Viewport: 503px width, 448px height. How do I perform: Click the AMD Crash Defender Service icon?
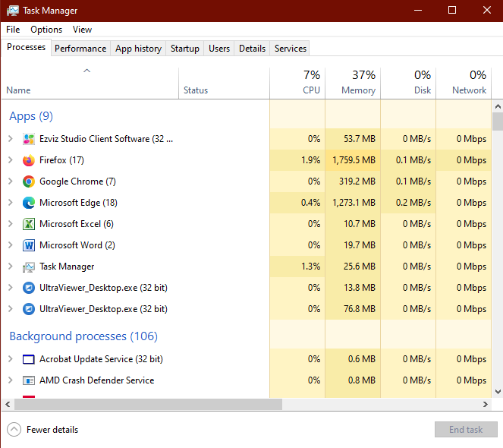click(29, 380)
